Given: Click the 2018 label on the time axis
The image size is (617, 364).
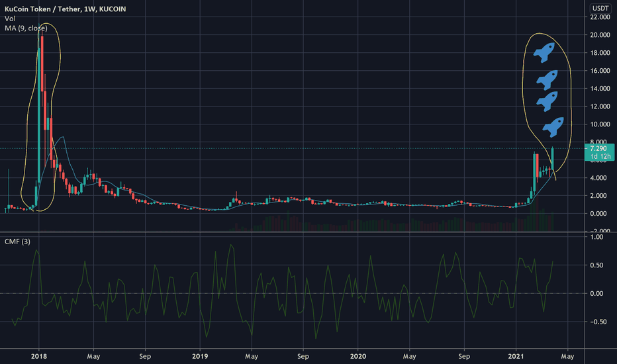Looking at the screenshot, I should (38, 356).
